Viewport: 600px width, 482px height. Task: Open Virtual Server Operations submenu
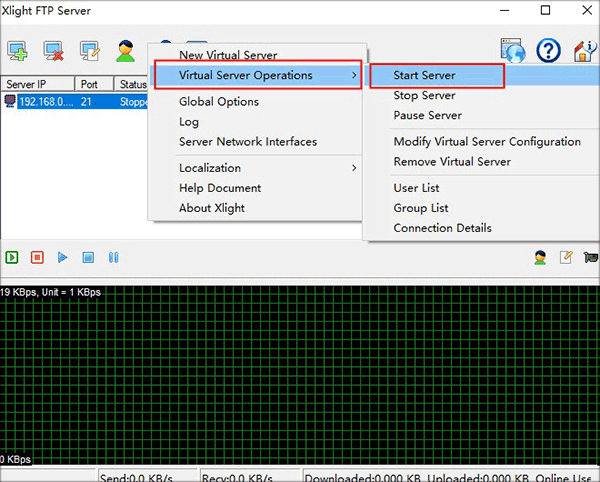(x=258, y=75)
